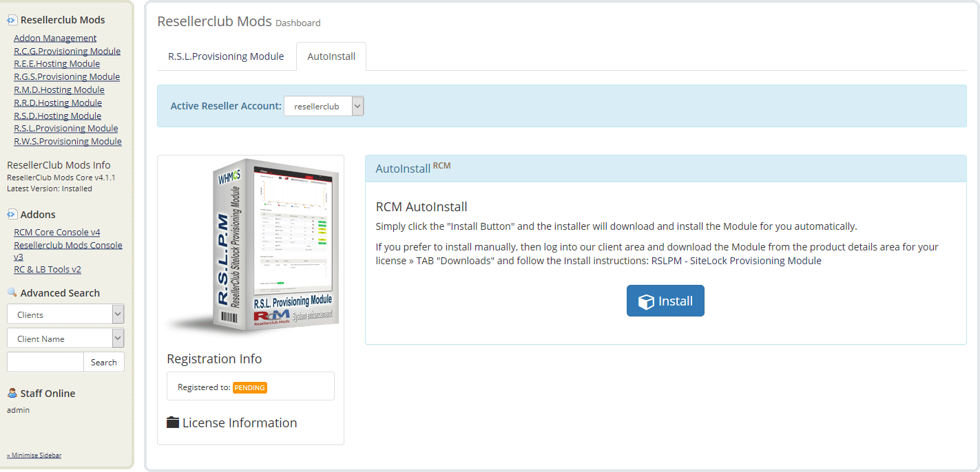980x472 pixels.
Task: Click the Resellerclub Mods page title
Action: 214,21
